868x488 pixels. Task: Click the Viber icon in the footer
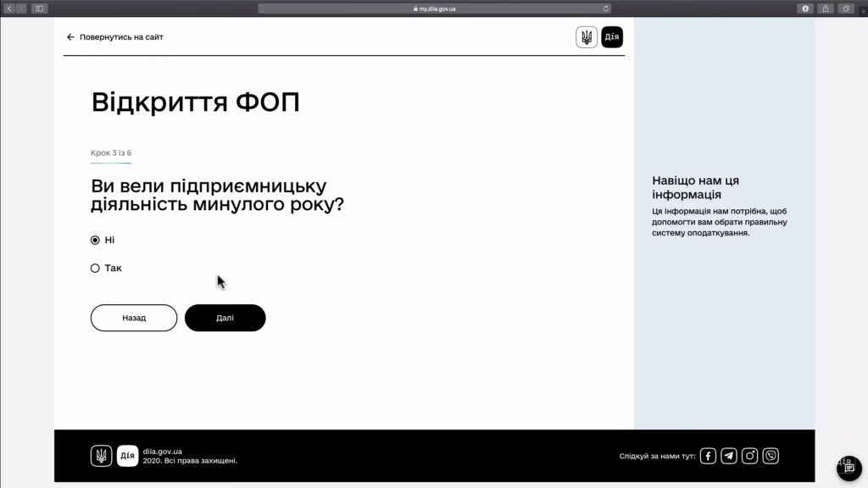pyautogui.click(x=771, y=456)
